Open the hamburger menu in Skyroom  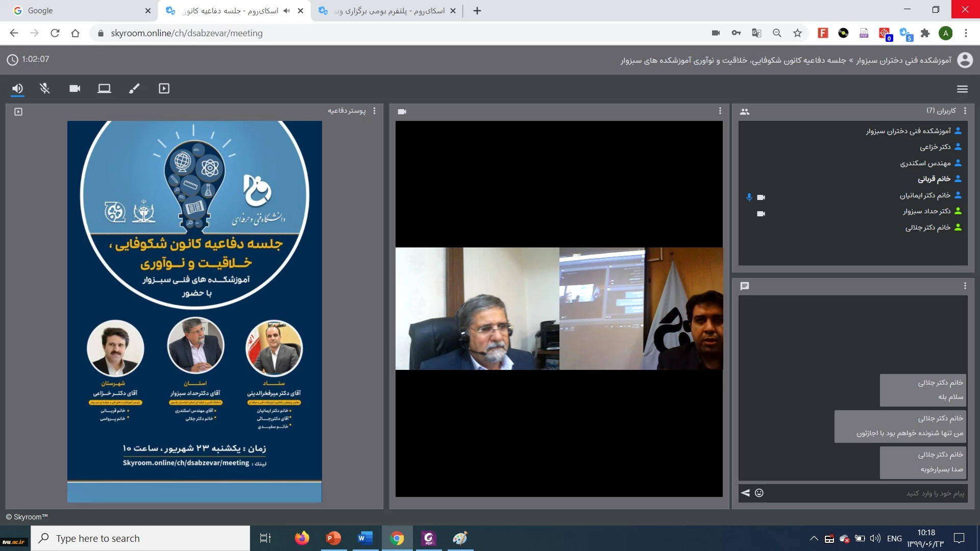pyautogui.click(x=962, y=89)
